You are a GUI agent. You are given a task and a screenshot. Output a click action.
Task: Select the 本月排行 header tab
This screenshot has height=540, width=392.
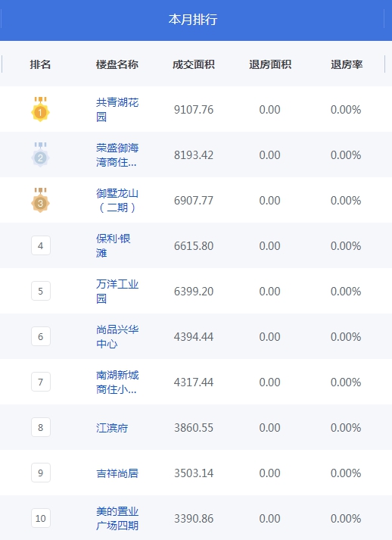pos(193,19)
